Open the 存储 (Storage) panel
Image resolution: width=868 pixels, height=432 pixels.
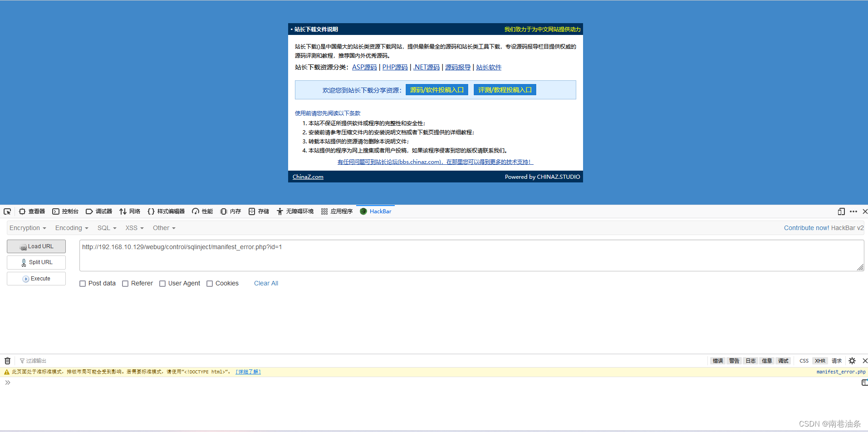[x=258, y=211]
